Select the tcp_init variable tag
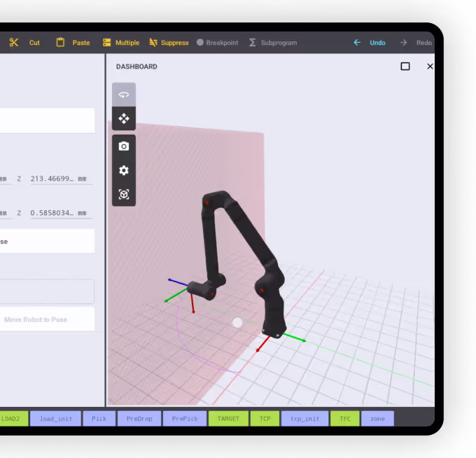Screen dimensions: 476x458 click(304, 419)
